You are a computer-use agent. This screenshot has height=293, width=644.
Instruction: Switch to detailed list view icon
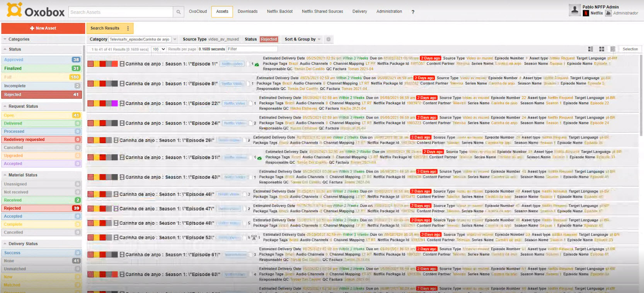tap(590, 49)
